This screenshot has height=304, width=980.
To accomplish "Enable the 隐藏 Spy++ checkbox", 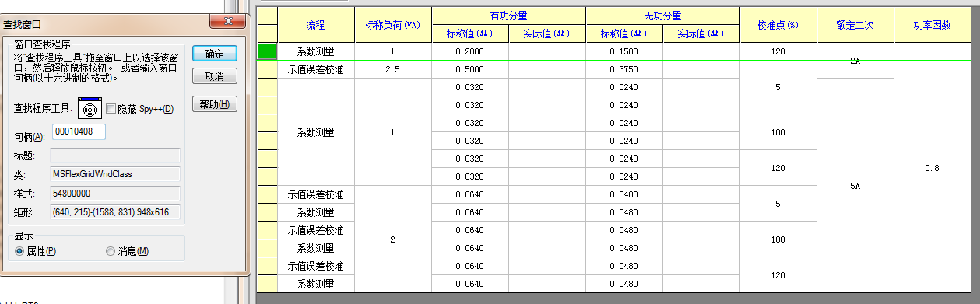I will pos(111,109).
